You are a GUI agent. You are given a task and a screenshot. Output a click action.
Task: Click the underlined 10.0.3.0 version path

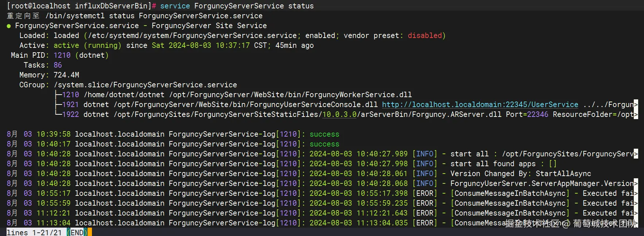339,114
